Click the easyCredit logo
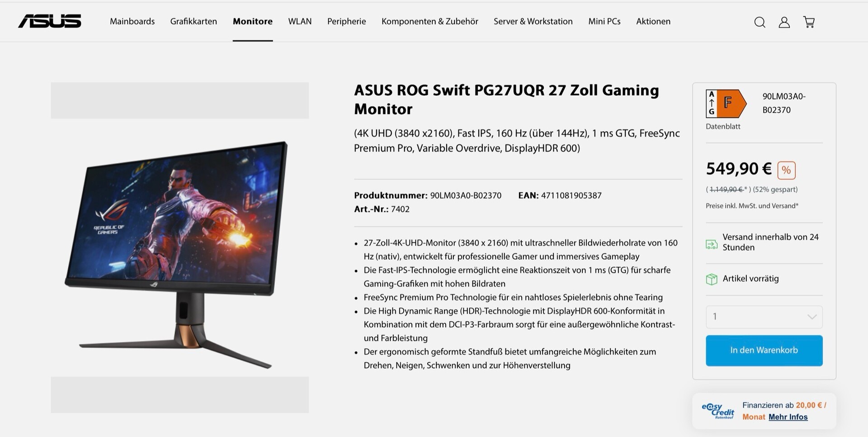The image size is (868, 437). (x=718, y=411)
